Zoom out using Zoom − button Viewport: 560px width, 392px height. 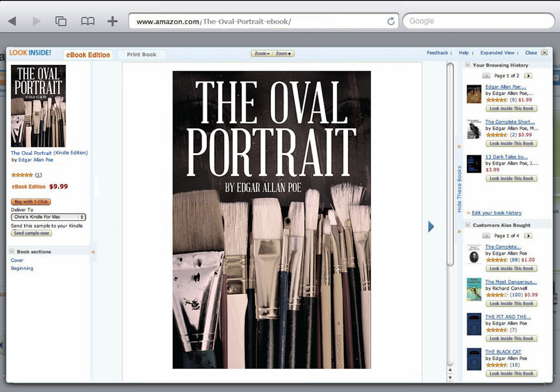[262, 54]
